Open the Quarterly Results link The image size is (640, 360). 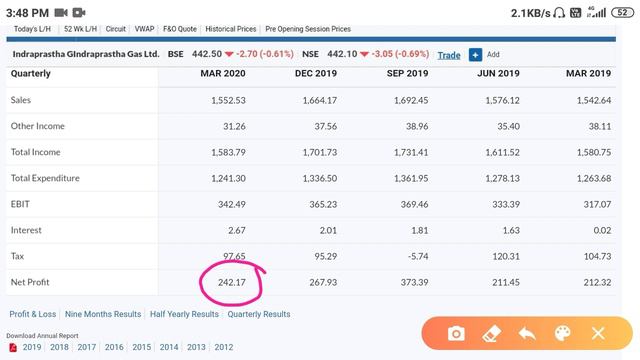[x=259, y=314]
